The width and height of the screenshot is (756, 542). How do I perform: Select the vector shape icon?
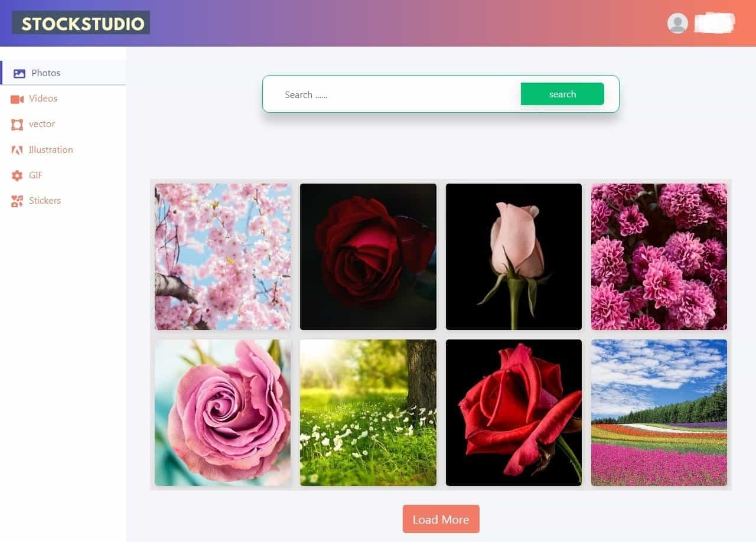17,125
